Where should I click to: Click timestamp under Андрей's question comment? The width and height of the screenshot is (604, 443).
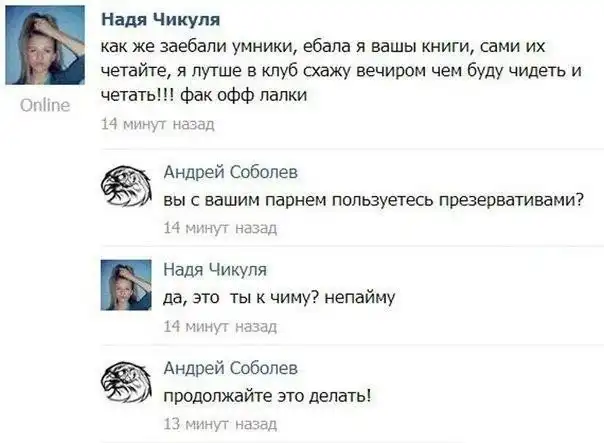click(219, 228)
